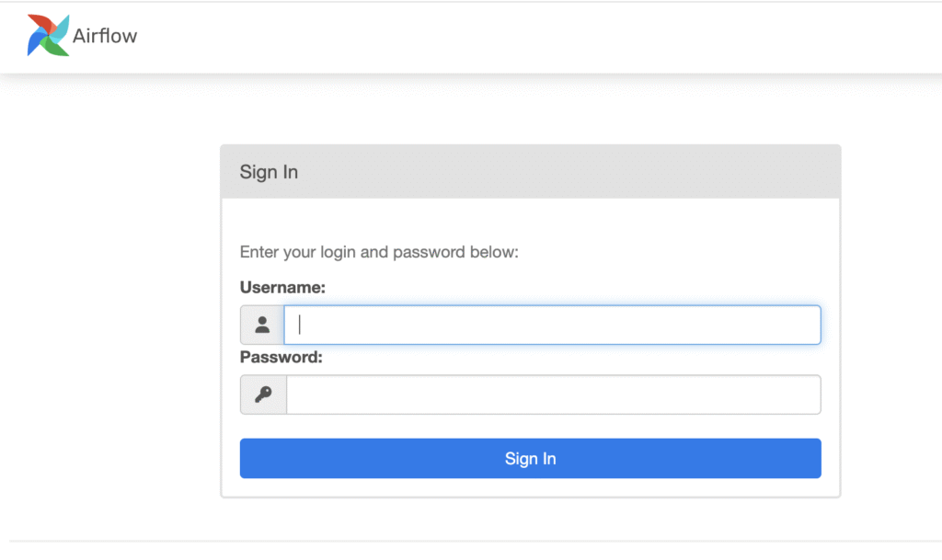Click white space below the Sign In button
This screenshot has height=560, width=942.
click(530, 487)
